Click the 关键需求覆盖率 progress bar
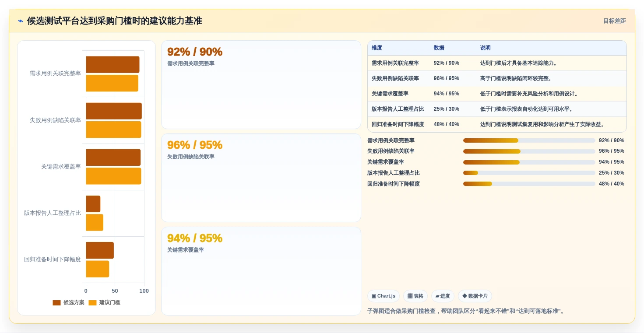This screenshot has height=333, width=644. (529, 162)
